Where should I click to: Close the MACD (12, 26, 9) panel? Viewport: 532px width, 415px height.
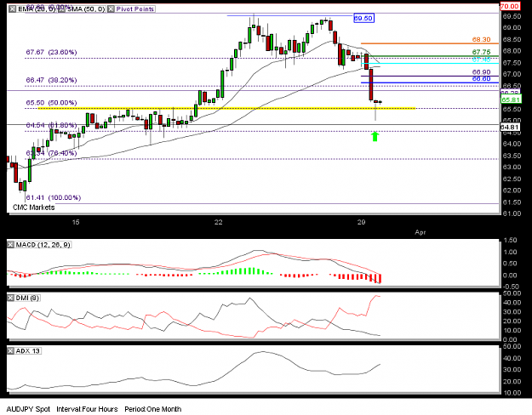11,244
